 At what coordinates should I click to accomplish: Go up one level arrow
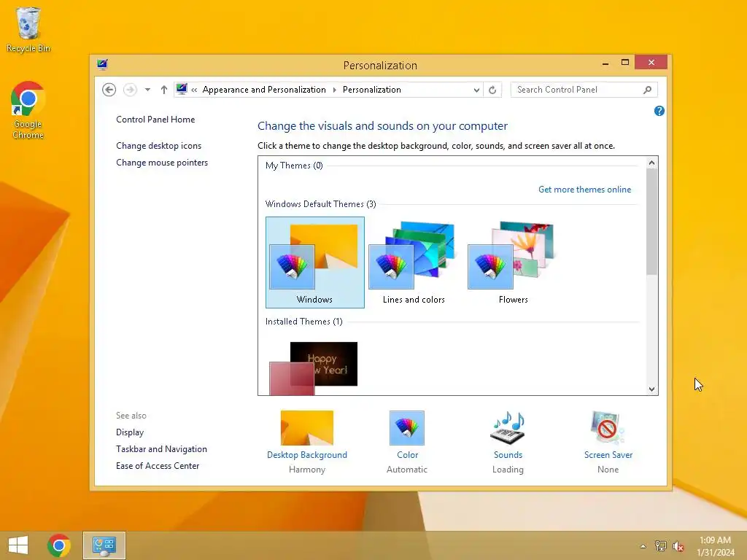164,90
